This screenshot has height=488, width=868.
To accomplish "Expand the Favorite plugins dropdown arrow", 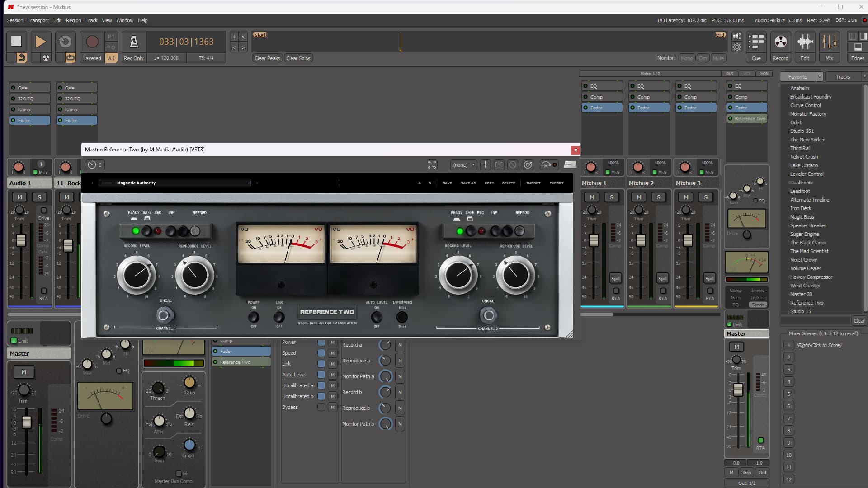I will coord(819,77).
